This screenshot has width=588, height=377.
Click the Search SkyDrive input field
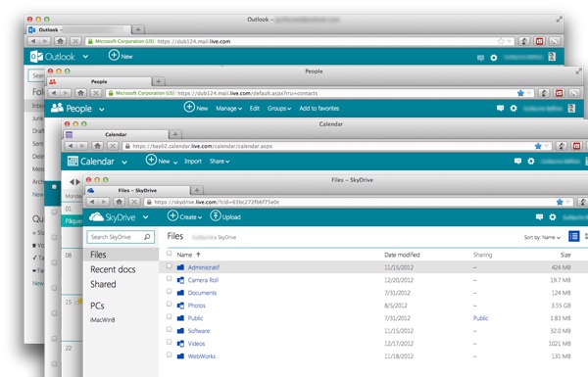click(121, 237)
